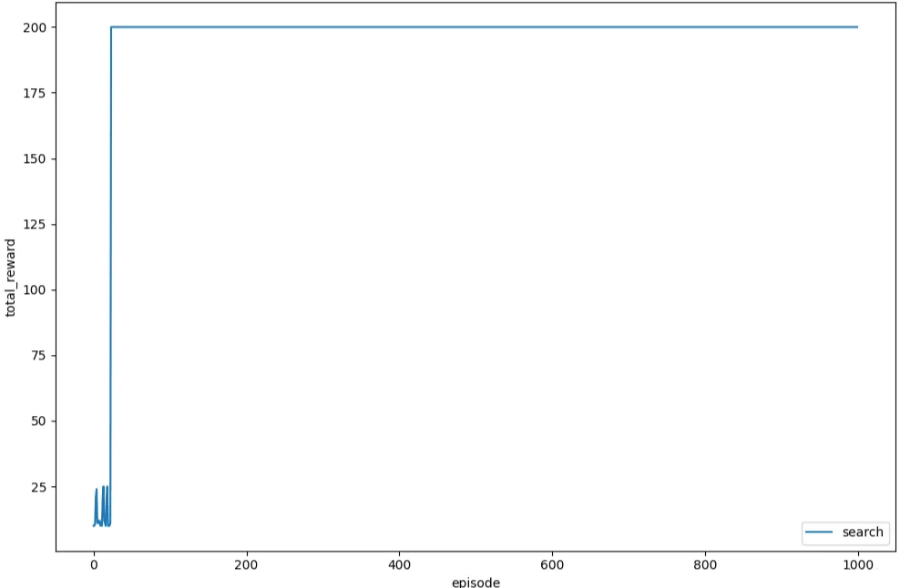This screenshot has height=588, width=900.
Task: Select the 125 y-axis tick label
Action: click(x=38, y=224)
